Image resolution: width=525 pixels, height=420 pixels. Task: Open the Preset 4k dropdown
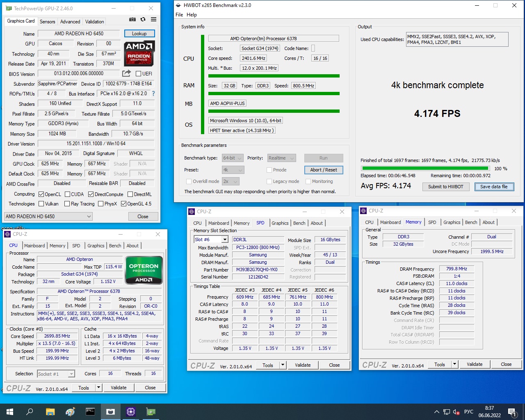tap(233, 170)
